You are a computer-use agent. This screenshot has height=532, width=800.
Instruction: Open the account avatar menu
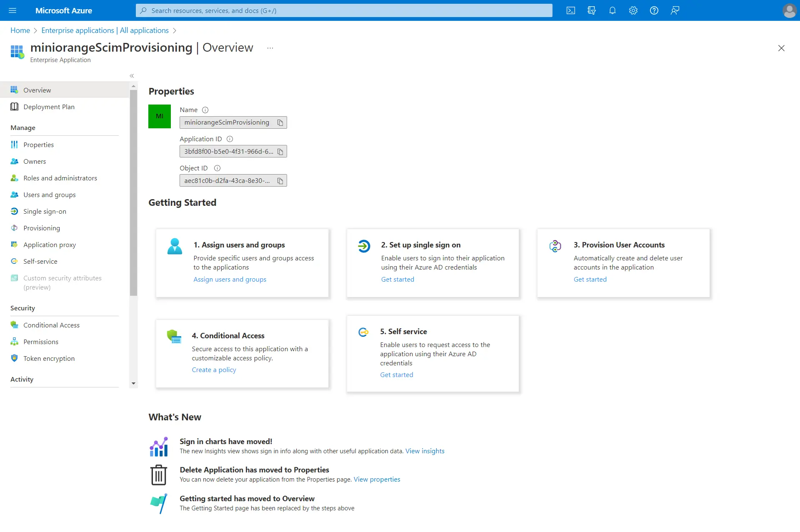[x=790, y=10]
